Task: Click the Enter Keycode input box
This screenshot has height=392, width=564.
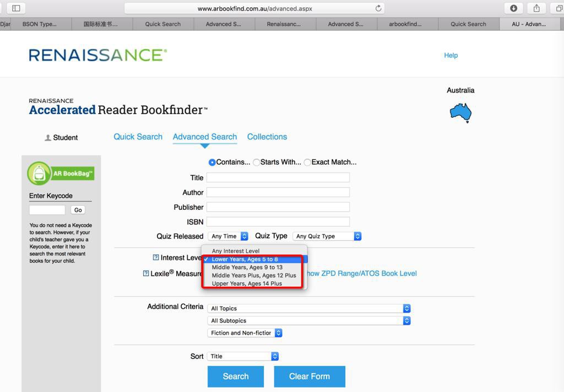Action: click(47, 210)
